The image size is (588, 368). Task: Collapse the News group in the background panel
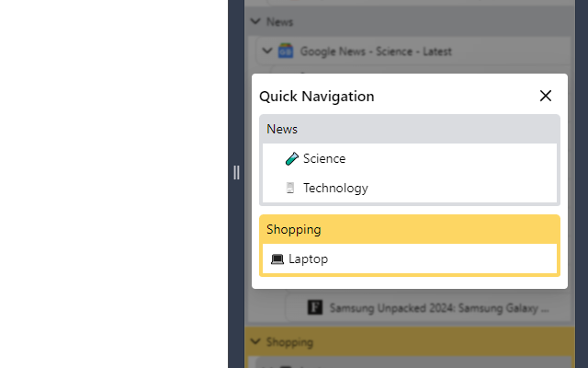click(255, 21)
